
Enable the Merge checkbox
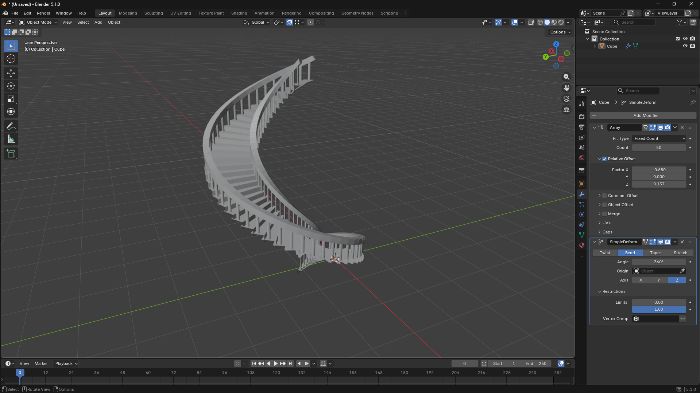click(604, 213)
